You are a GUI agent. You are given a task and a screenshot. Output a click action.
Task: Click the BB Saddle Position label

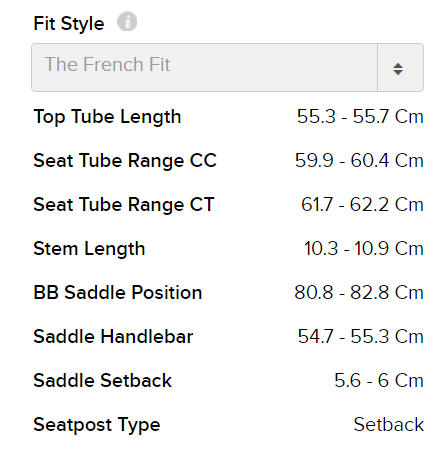(118, 292)
